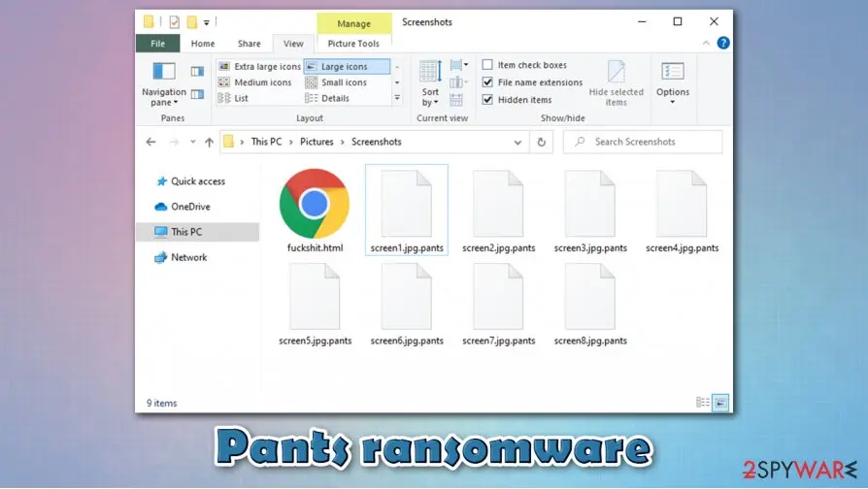Select the Chrome html file

click(x=315, y=211)
